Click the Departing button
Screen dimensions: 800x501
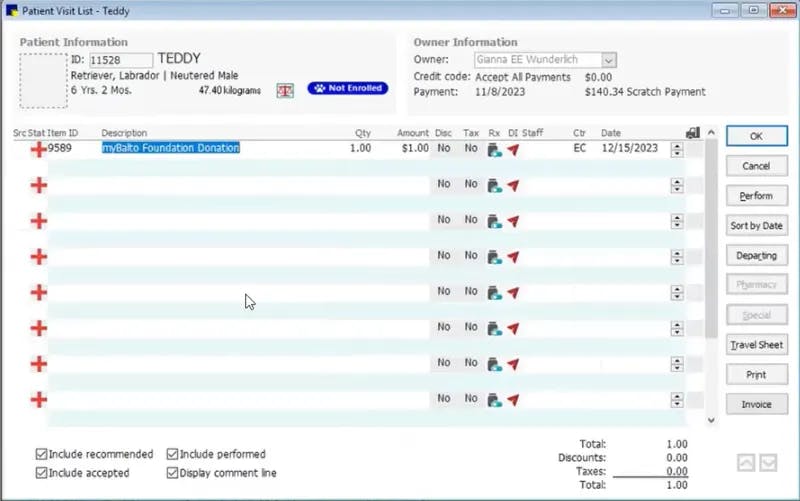coord(757,256)
